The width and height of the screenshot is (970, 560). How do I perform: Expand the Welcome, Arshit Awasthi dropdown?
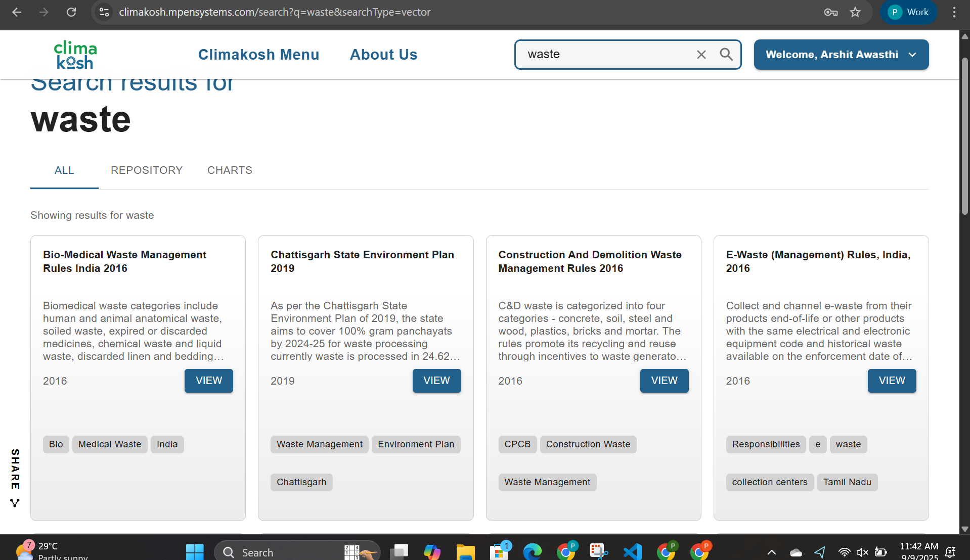tap(841, 55)
